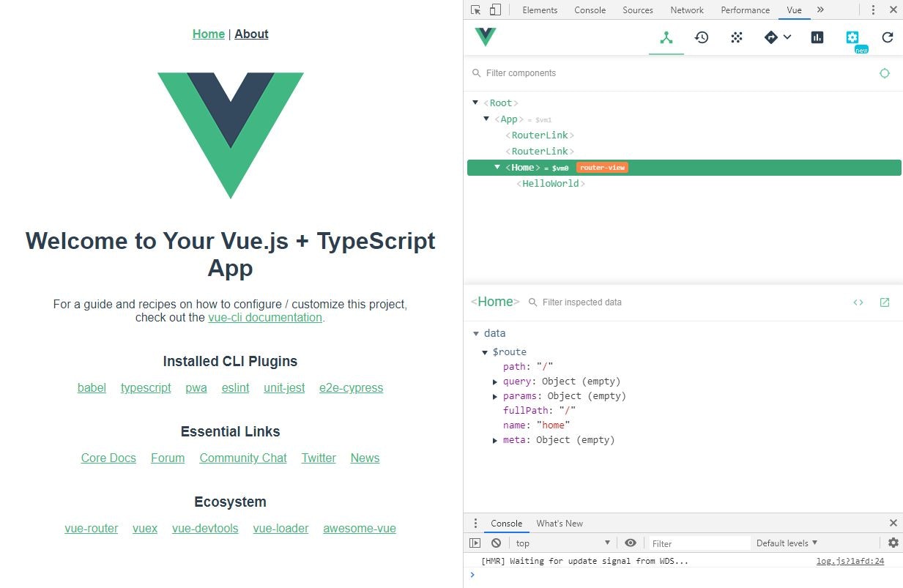Image resolution: width=903 pixels, height=588 pixels.
Task: Close the console drawer
Action: 893,523
